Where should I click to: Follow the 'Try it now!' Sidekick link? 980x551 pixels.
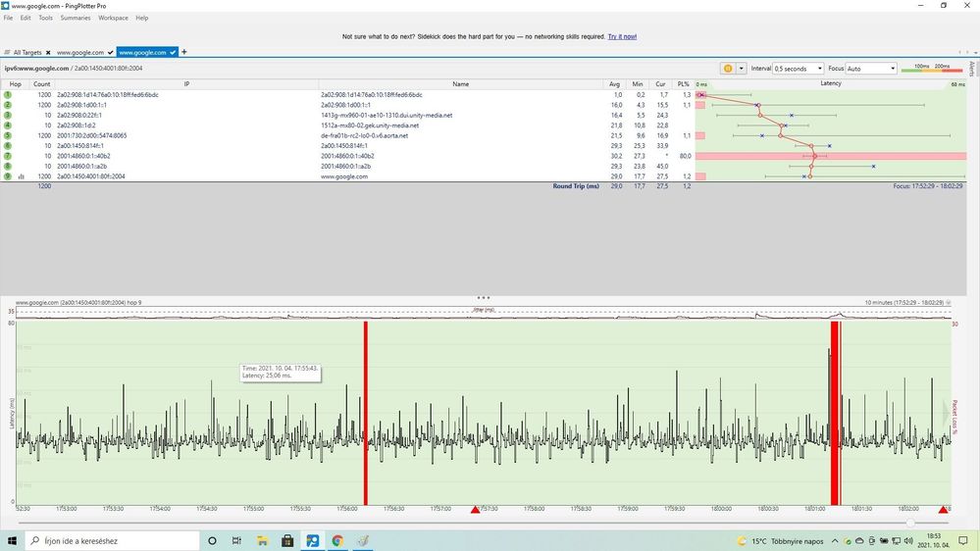click(x=622, y=36)
